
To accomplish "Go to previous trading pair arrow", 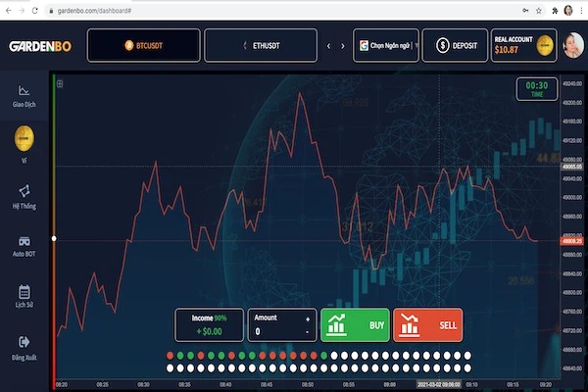I will pos(328,45).
